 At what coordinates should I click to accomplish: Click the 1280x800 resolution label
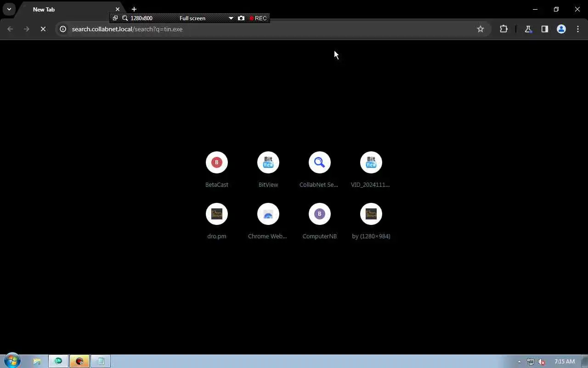click(141, 18)
